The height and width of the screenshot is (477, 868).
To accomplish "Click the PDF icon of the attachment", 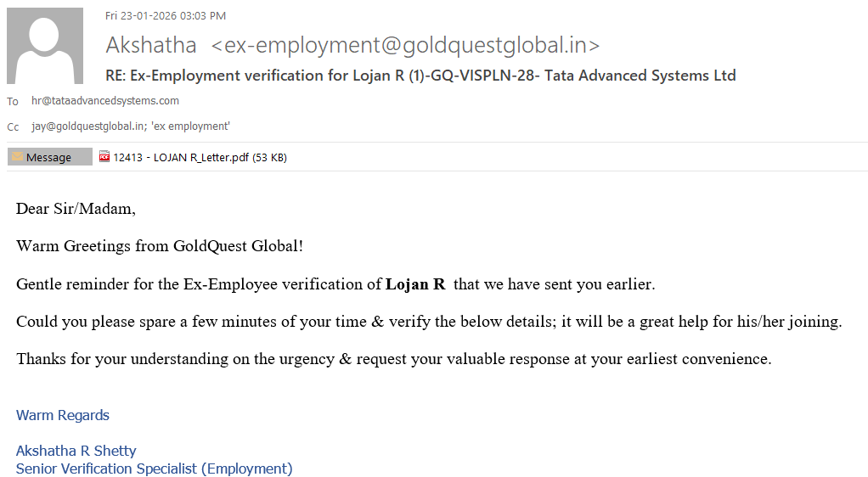I will 104,156.
